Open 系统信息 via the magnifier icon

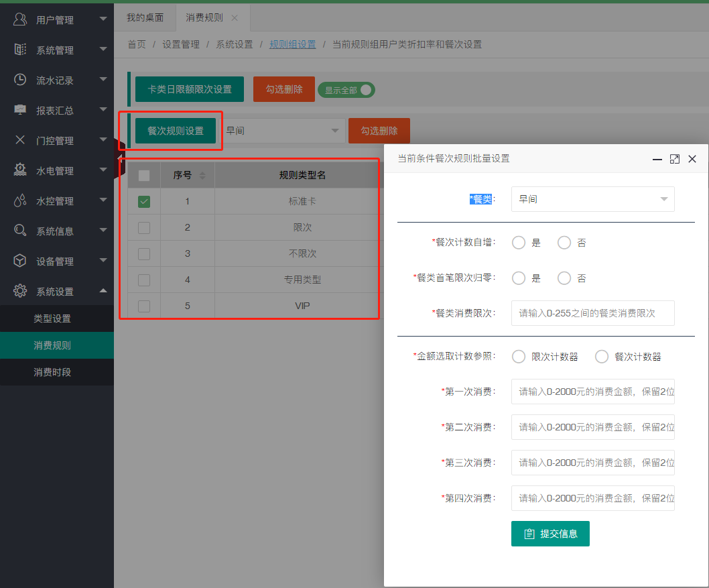[x=19, y=231]
